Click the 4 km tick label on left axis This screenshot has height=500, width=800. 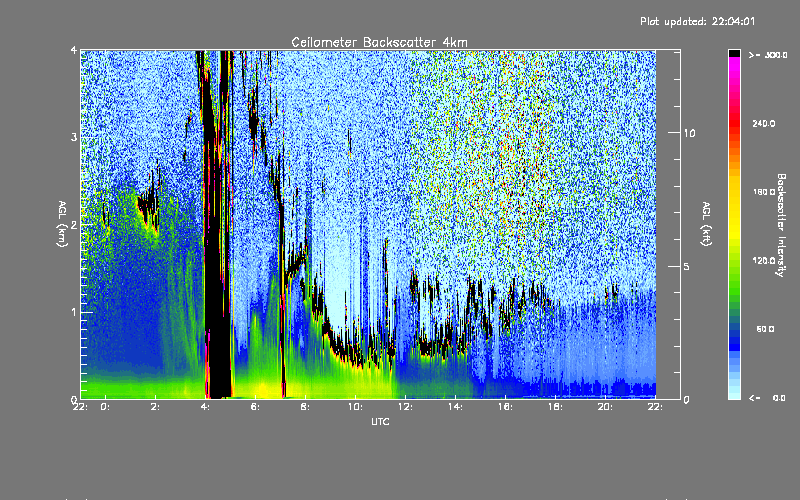point(74,50)
